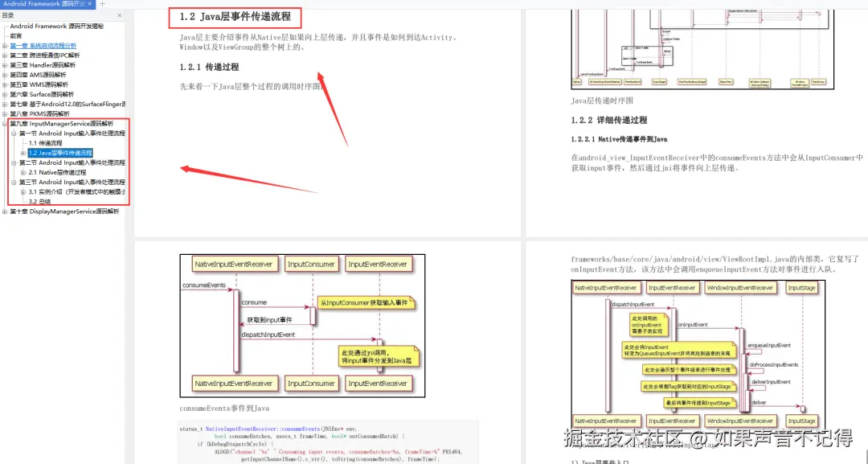
Task: Jump to 2.1 Native层传递过程 entry
Action: pos(58,172)
